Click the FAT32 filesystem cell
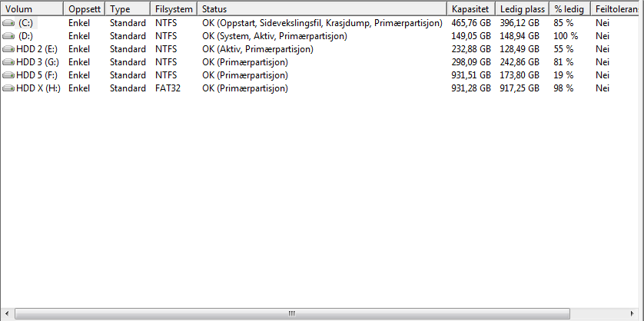 pyautogui.click(x=168, y=88)
